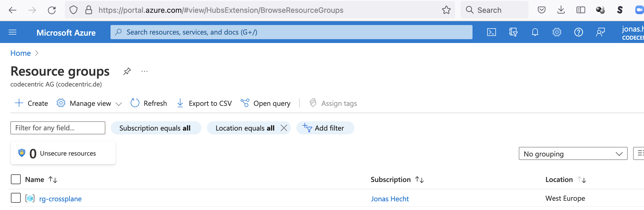Open the jonas account menu
644x210 pixels.
[x=633, y=32]
